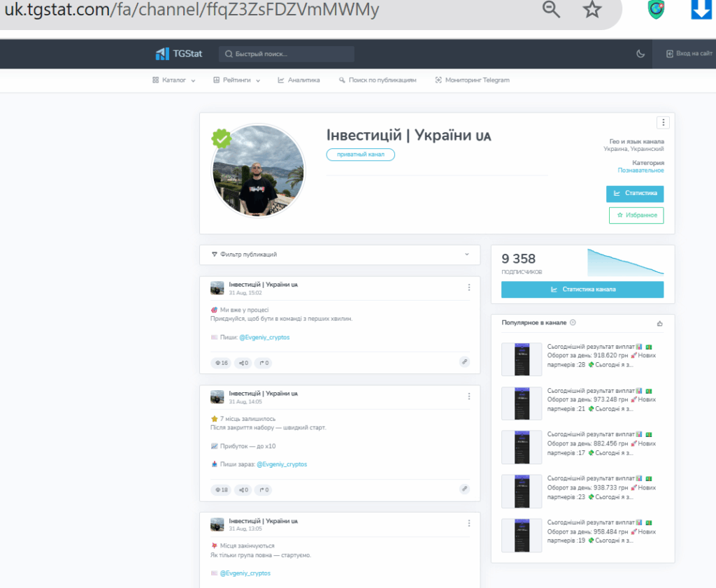The image size is (716, 588).
Task: Open popular post thumbnail for 918.620 грн
Action: tap(522, 359)
